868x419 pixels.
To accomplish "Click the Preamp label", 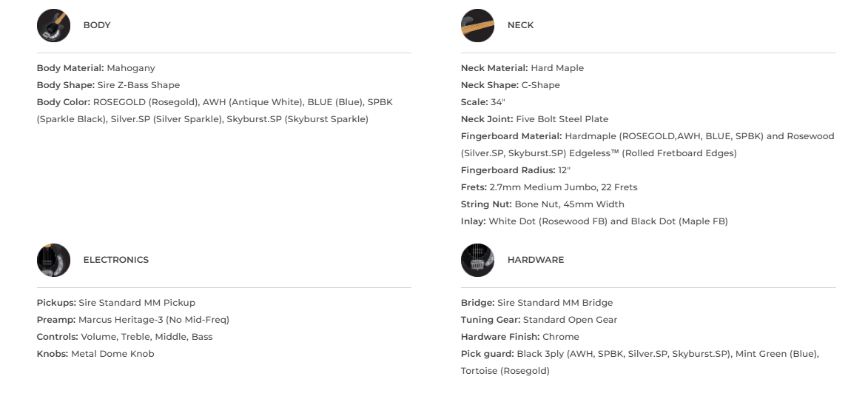I will pos(56,320).
